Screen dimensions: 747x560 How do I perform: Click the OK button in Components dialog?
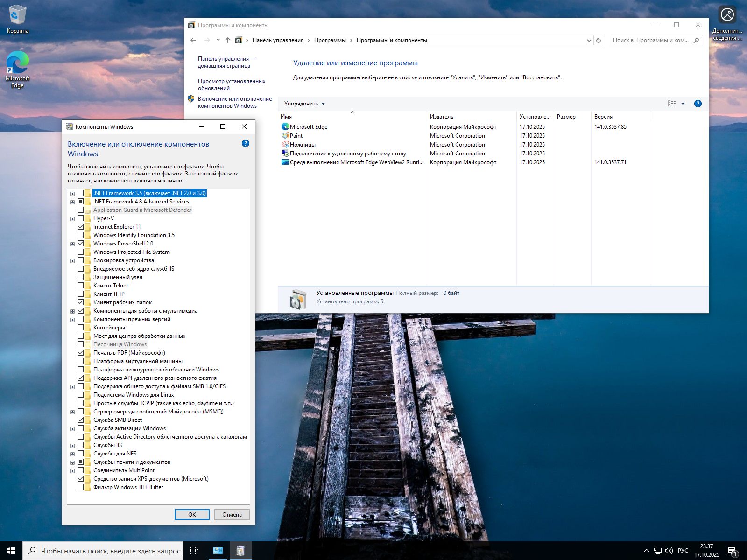(192, 514)
